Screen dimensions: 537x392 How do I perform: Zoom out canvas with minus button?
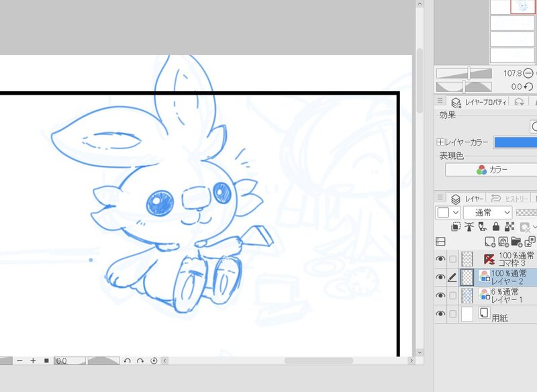tap(19, 360)
